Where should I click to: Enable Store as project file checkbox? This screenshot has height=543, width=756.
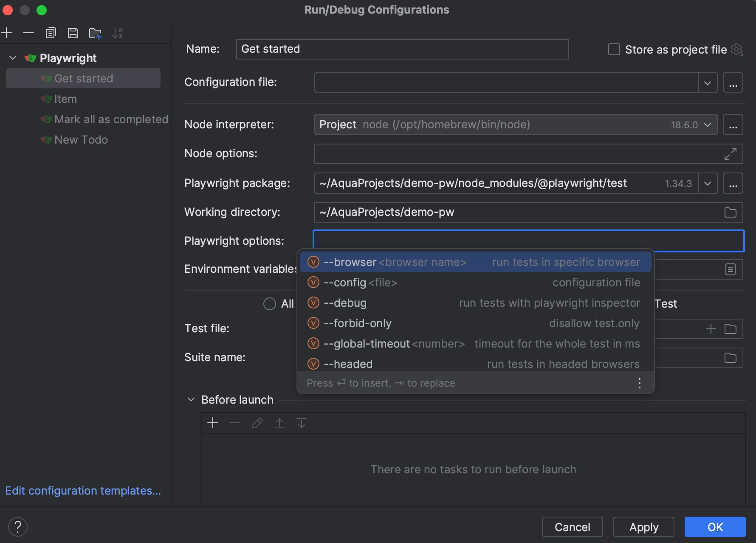(x=614, y=49)
